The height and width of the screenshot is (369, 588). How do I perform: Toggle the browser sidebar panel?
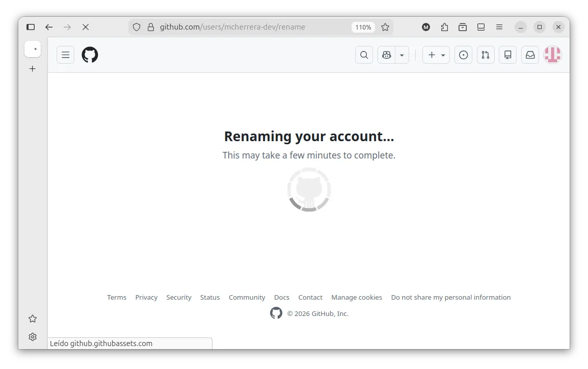click(31, 27)
